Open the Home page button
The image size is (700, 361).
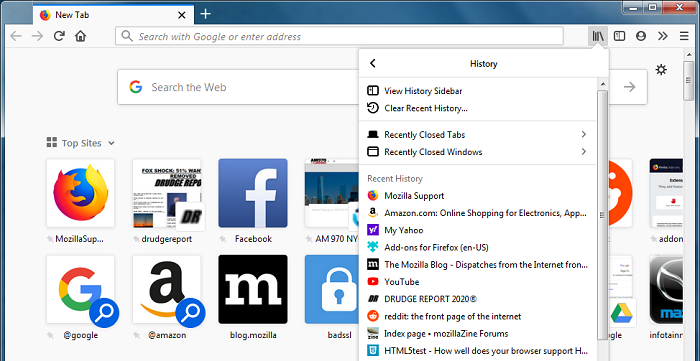[x=80, y=36]
